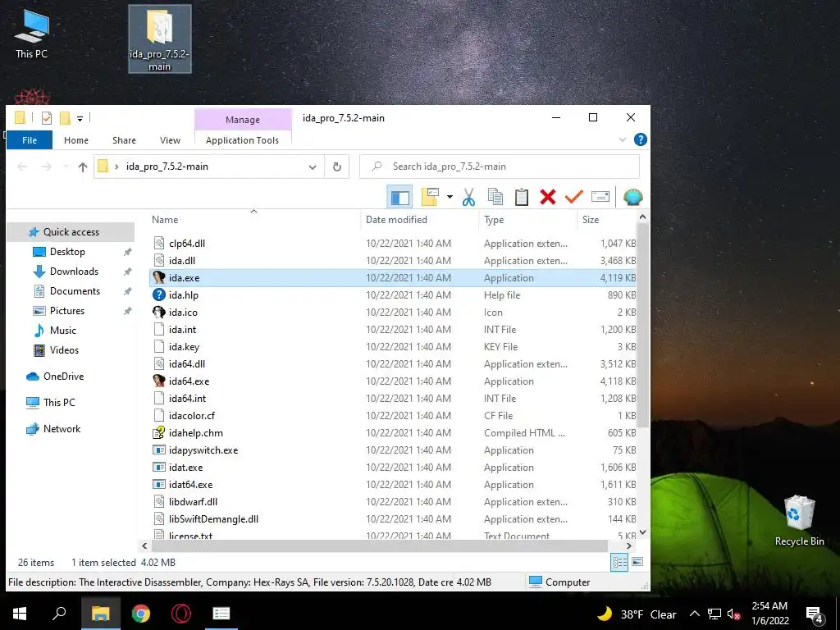Sort by the Date modified column

click(x=420, y=220)
